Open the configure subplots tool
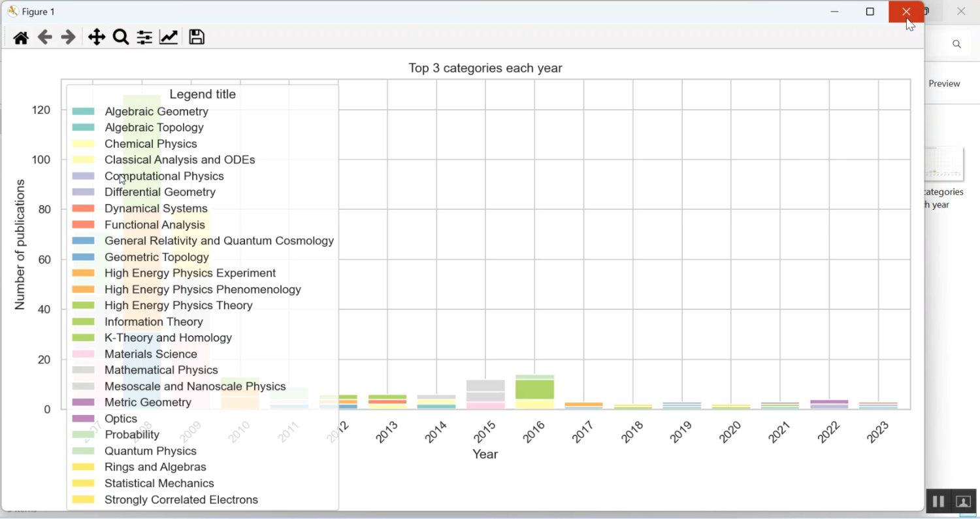 tap(144, 37)
